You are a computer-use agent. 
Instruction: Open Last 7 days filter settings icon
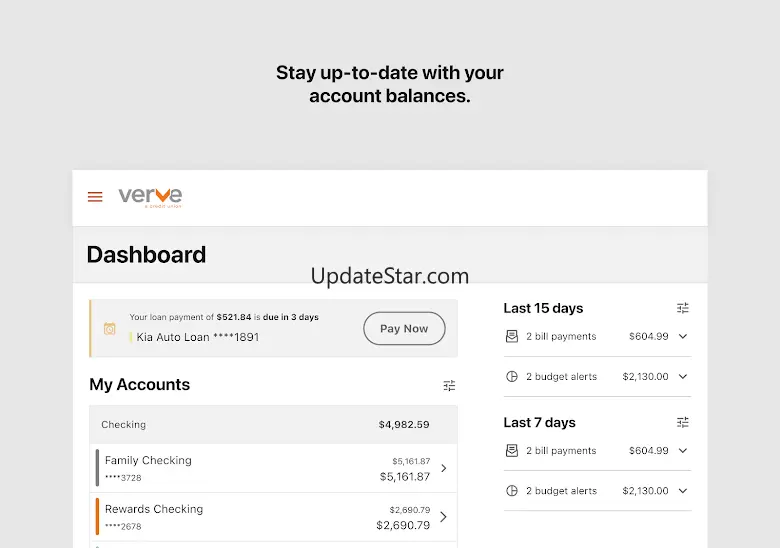pos(683,422)
